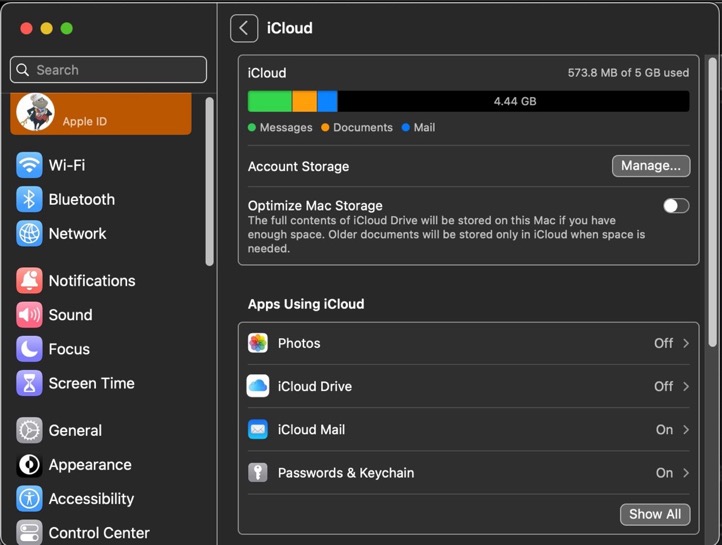The height and width of the screenshot is (545, 722).
Task: Click the yellow minimize window button
Action: click(47, 29)
